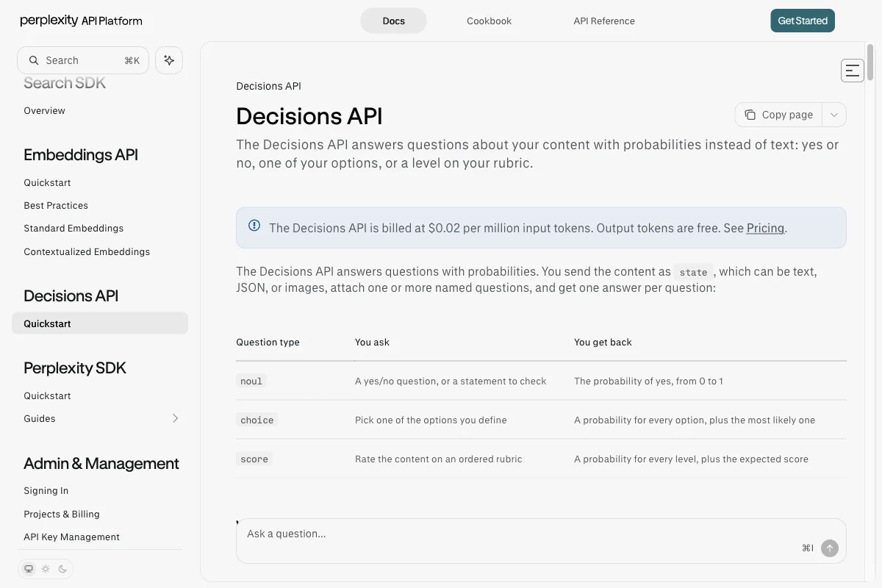The image size is (882, 588).
Task: Click the 'score' question type cell
Action: click(x=254, y=459)
